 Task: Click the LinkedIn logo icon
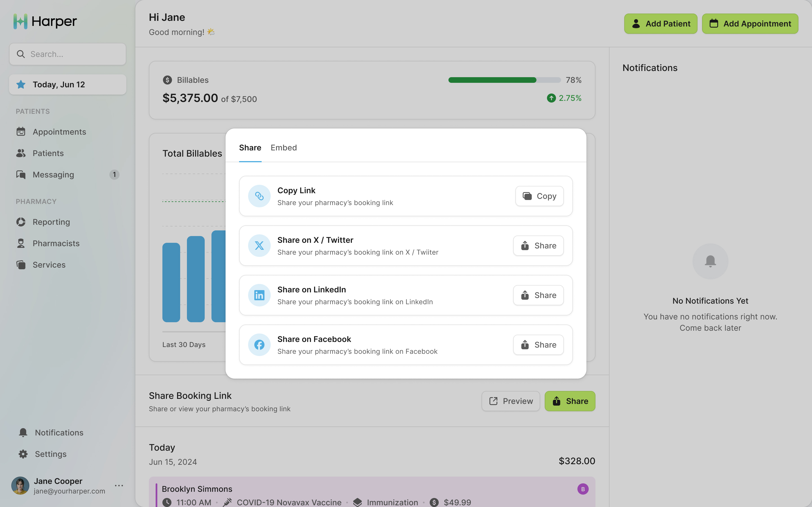click(x=259, y=295)
